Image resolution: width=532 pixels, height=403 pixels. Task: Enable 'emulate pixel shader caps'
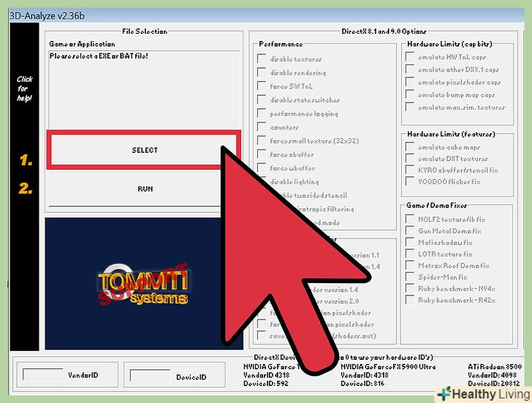pyautogui.click(x=410, y=82)
